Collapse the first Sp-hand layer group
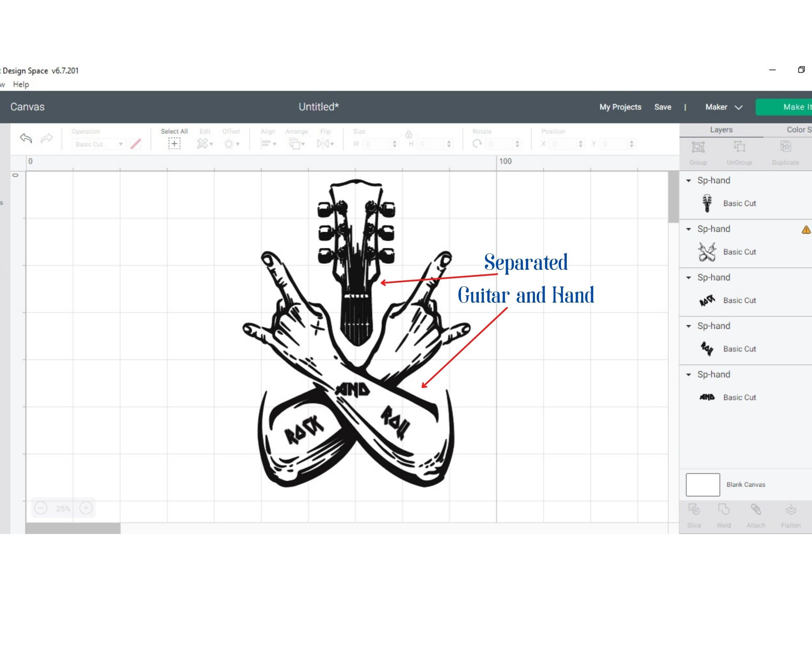 pyautogui.click(x=689, y=180)
